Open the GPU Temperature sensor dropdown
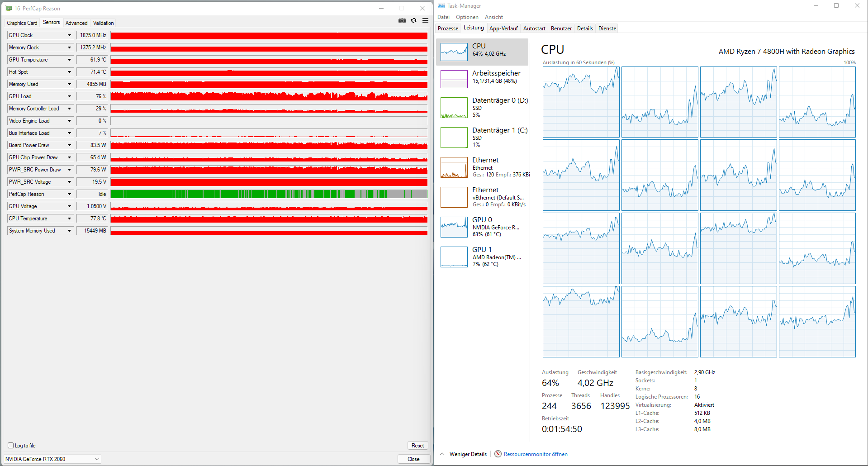 (70, 60)
